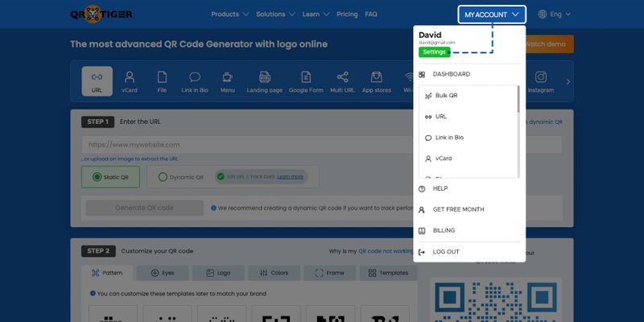This screenshot has height=322, width=644.
Task: Expand the Solutions menu
Action: click(275, 14)
